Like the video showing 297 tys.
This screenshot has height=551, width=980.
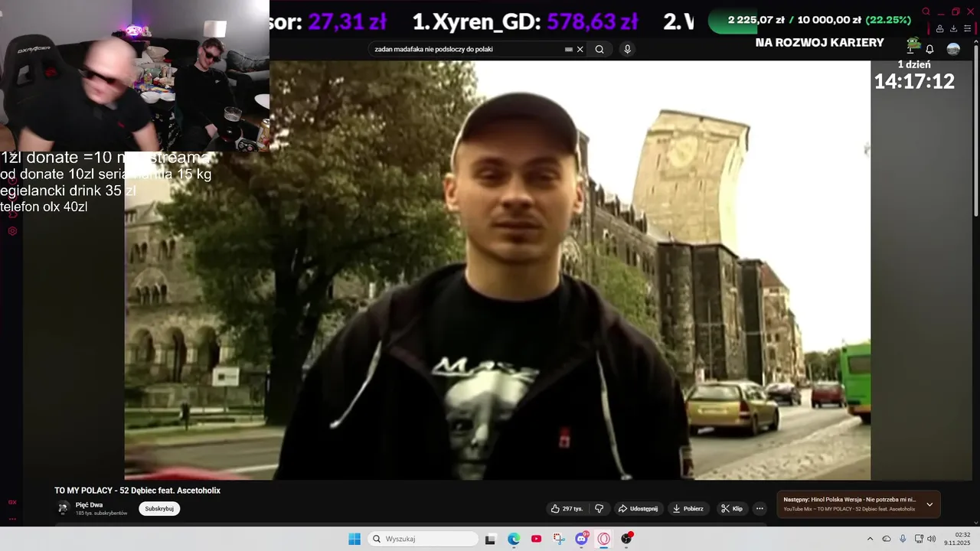(x=567, y=508)
